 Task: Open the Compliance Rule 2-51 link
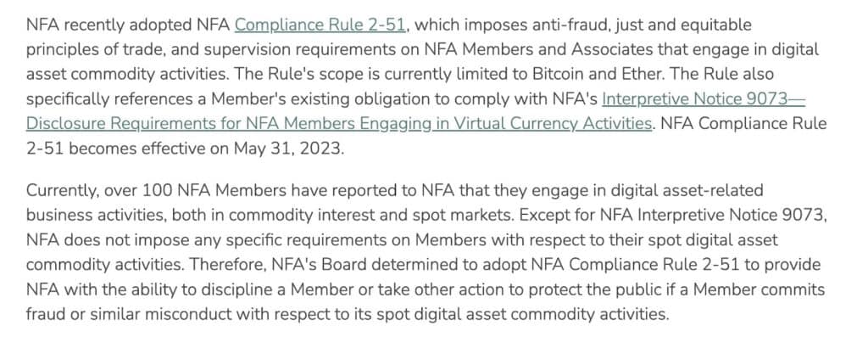(x=321, y=25)
